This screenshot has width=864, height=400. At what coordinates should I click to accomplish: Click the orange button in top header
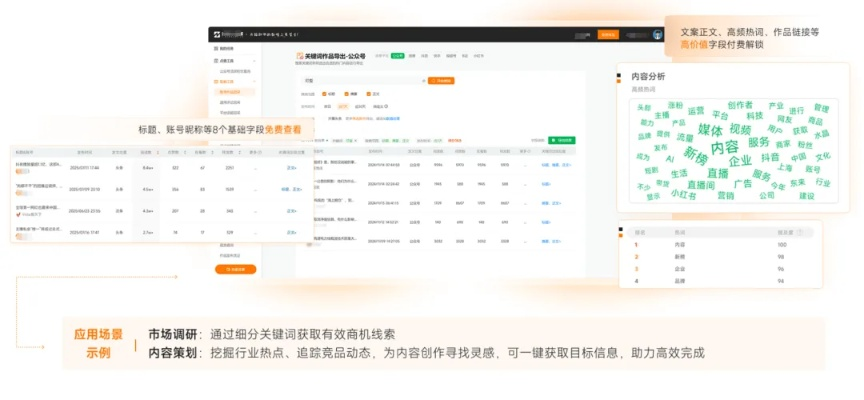607,34
